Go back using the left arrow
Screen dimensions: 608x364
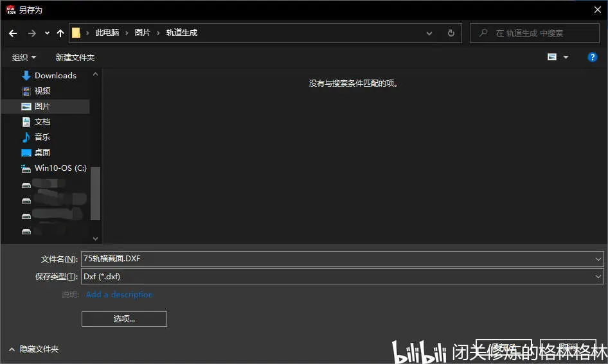pyautogui.click(x=13, y=33)
